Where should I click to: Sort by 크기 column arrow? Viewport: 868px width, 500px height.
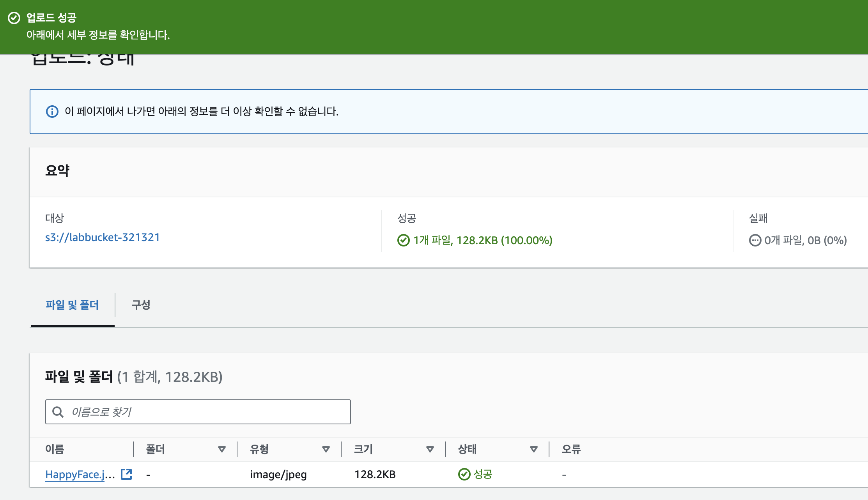click(x=430, y=449)
